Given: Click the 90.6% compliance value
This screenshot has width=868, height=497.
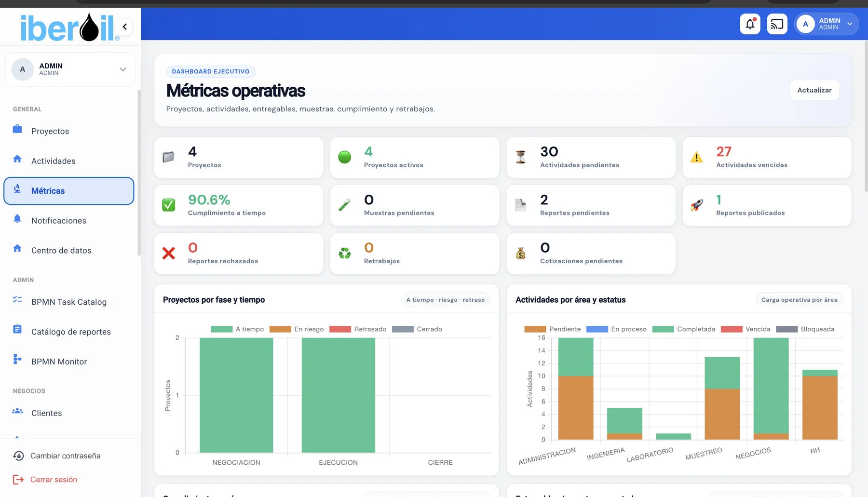Looking at the screenshot, I should [x=209, y=200].
